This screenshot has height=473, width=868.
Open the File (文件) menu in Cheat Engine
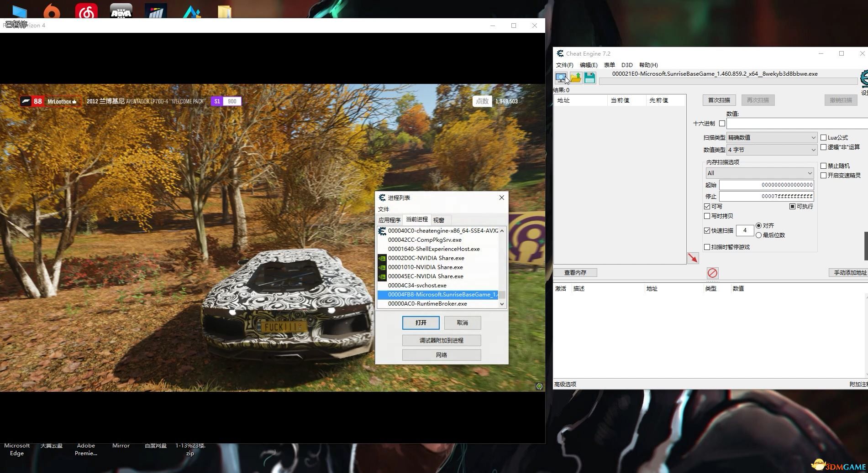(564, 65)
